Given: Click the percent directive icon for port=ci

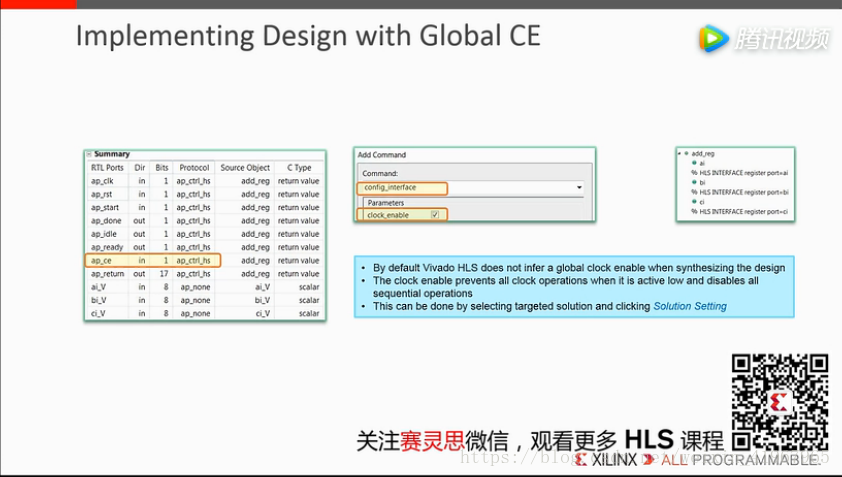Looking at the screenshot, I should point(694,212).
